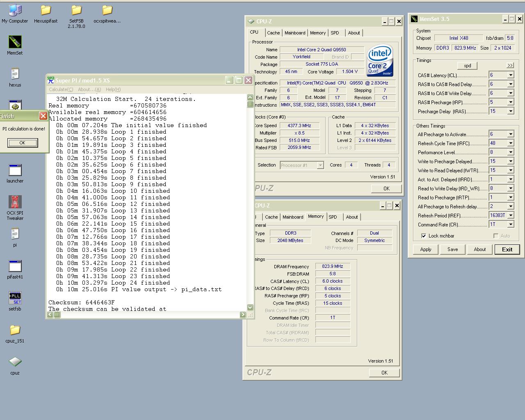
Task: Click the Checksum: 6446463F line
Action: (x=82, y=302)
